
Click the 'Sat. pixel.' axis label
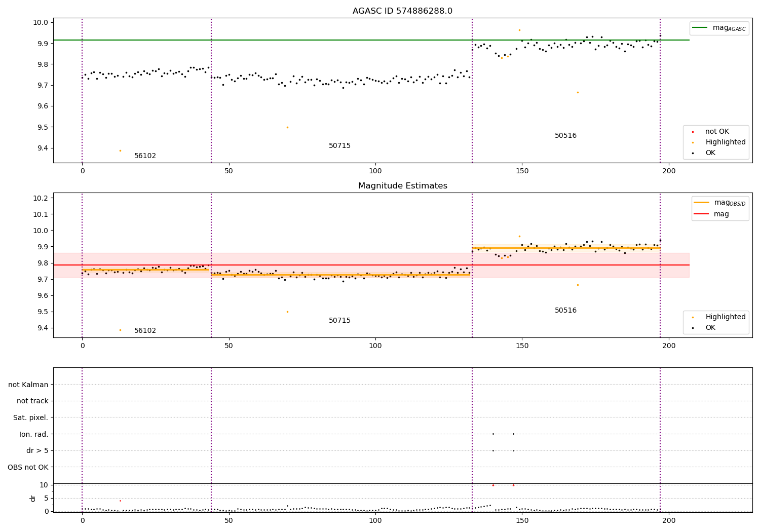(31, 418)
